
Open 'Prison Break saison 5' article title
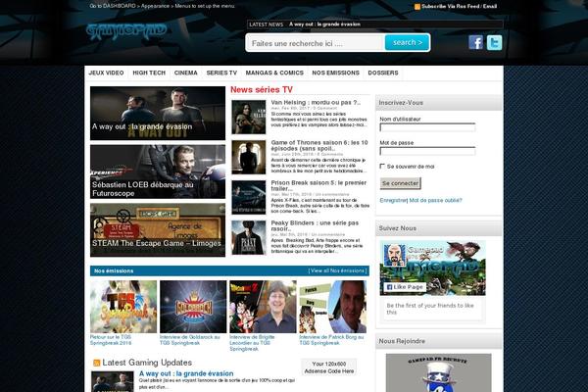click(x=318, y=185)
